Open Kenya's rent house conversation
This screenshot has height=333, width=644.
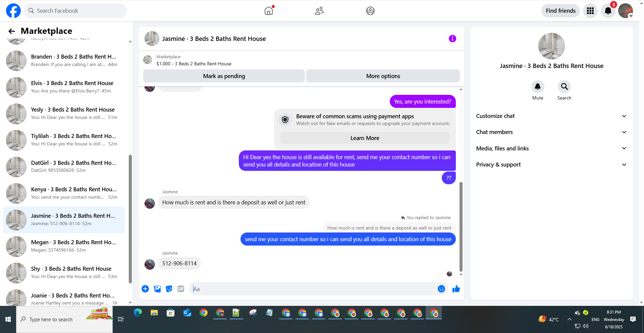pos(64,193)
